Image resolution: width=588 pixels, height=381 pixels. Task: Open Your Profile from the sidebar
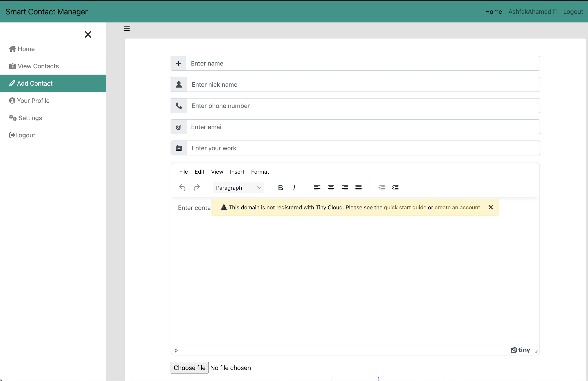click(33, 101)
